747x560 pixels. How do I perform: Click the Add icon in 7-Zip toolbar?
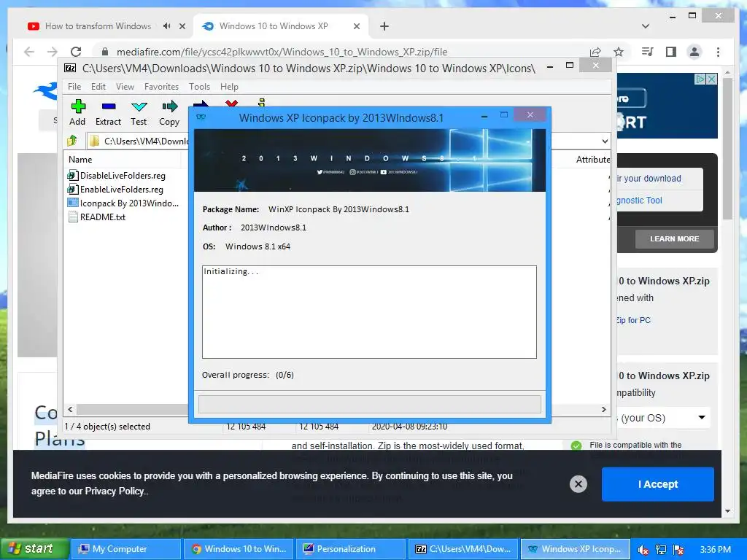(77, 106)
